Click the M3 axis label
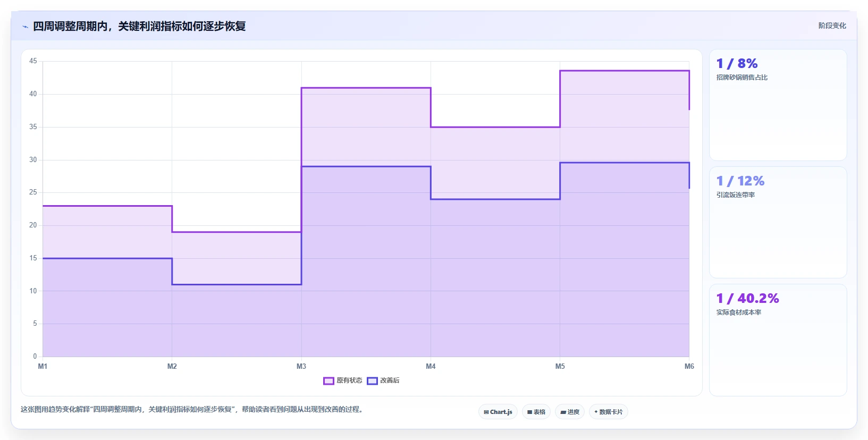The height and width of the screenshot is (440, 868). click(x=301, y=366)
